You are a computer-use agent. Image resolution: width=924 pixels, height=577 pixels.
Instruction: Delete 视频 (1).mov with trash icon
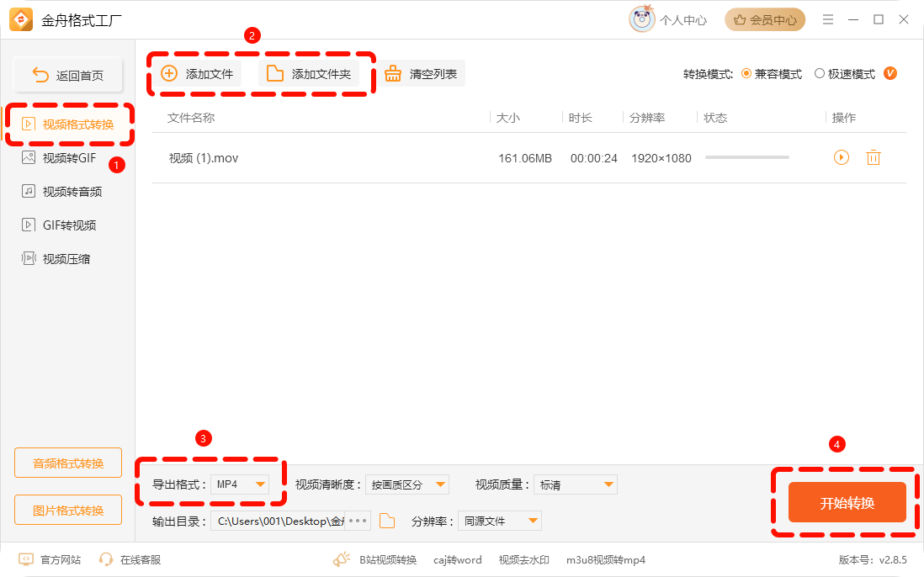point(873,157)
